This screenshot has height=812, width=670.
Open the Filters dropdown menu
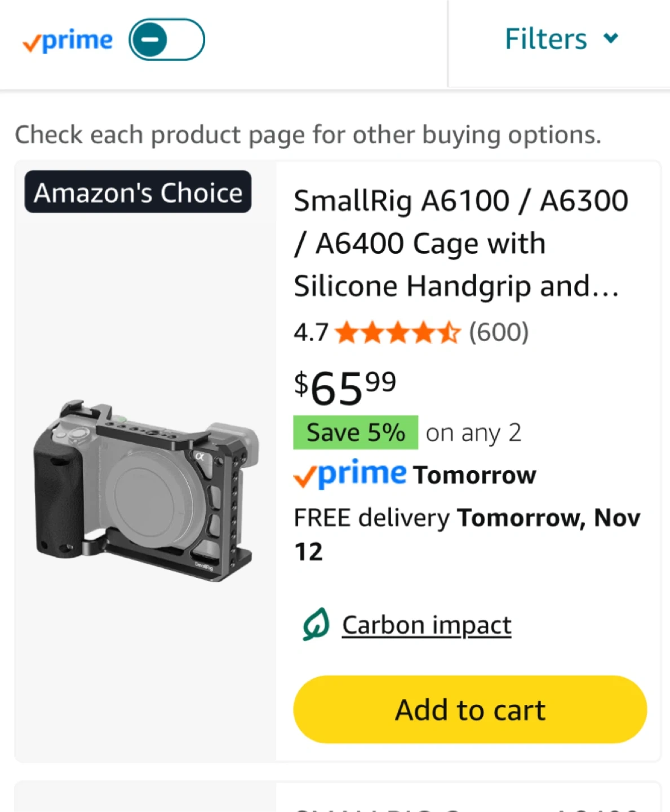tap(545, 39)
